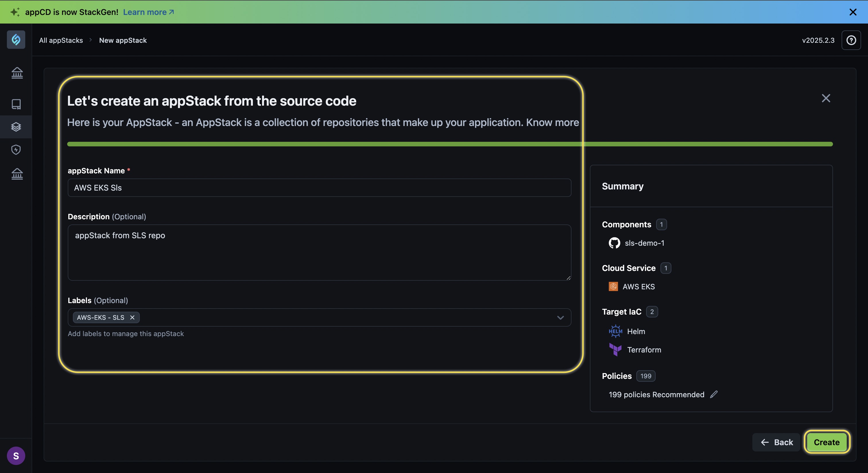
Task: Open the lower bank-building sidebar icon
Action: [17, 174]
